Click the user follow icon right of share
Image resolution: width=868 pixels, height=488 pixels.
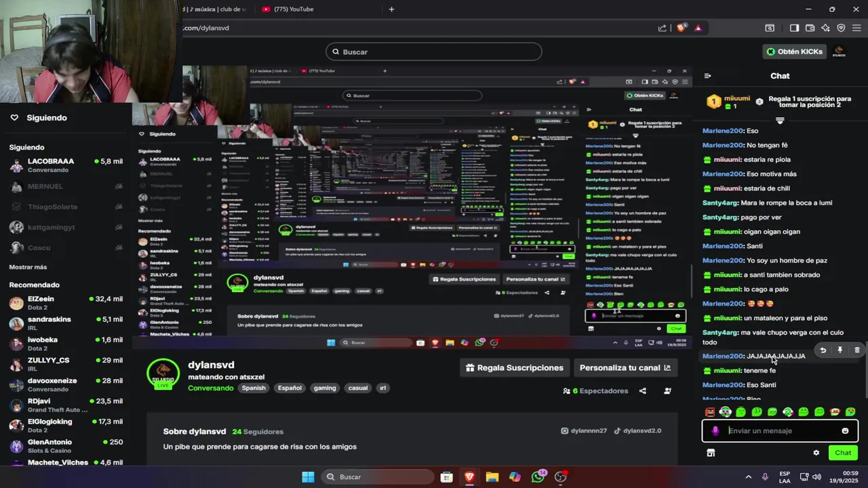[x=668, y=391]
